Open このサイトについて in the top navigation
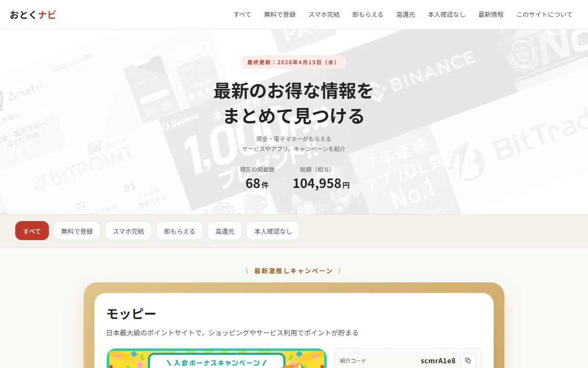Viewport: 588px width, 368px height. (544, 15)
